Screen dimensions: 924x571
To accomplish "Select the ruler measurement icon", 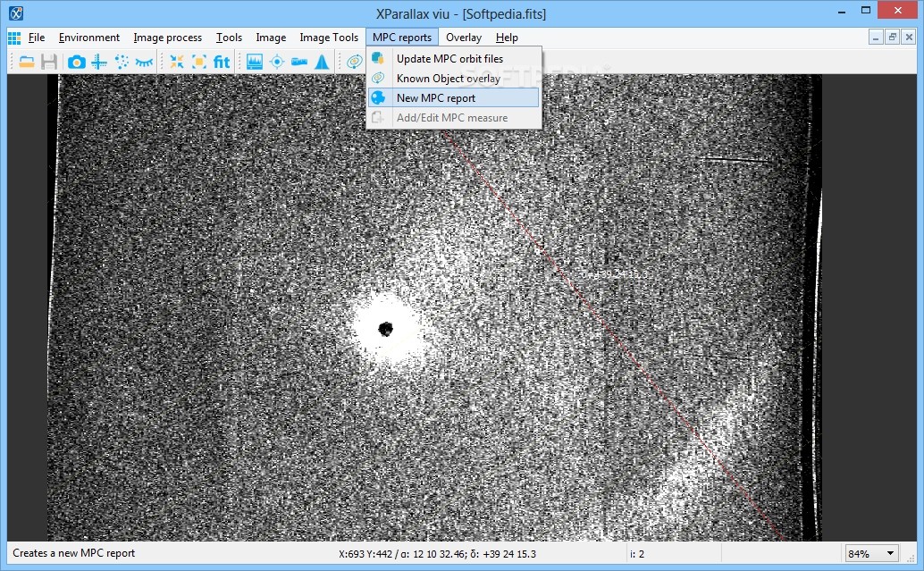I will click(299, 62).
